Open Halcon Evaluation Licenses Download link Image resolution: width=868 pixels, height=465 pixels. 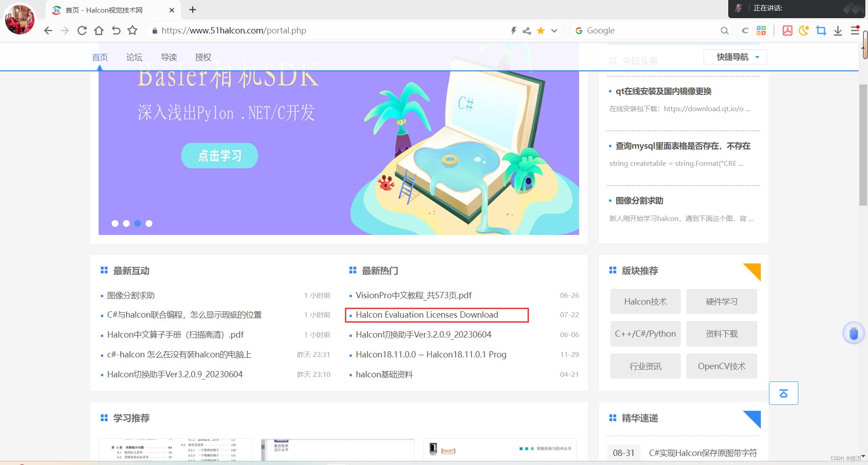[x=427, y=315]
